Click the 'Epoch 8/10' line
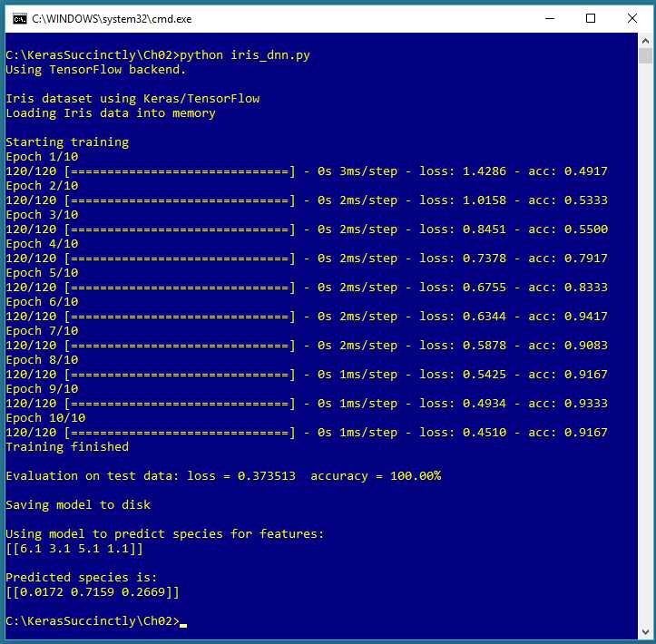Screen dimensions: 656x644 click(42, 360)
